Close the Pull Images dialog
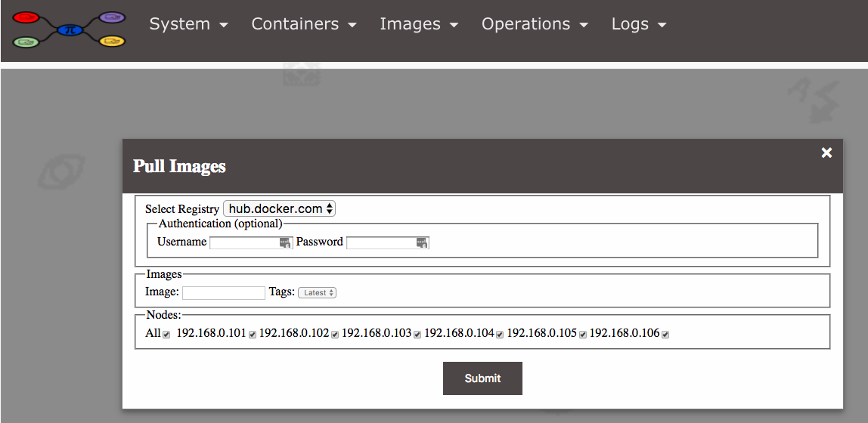 tap(826, 153)
